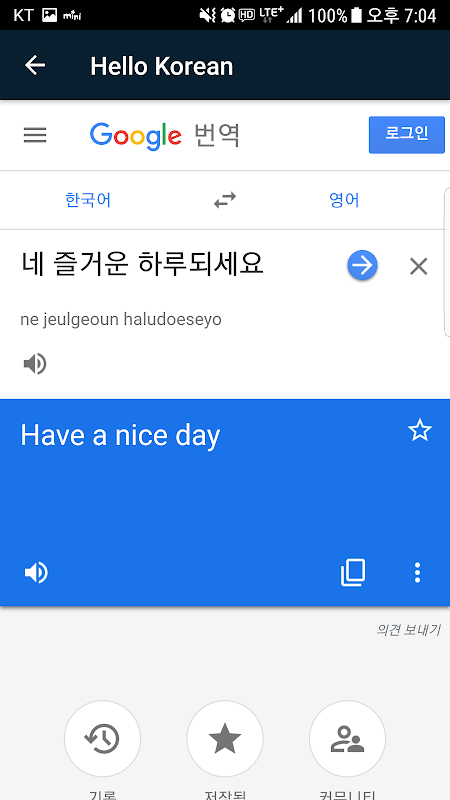Open more options three-dot menu
The height and width of the screenshot is (800, 450).
(417, 572)
